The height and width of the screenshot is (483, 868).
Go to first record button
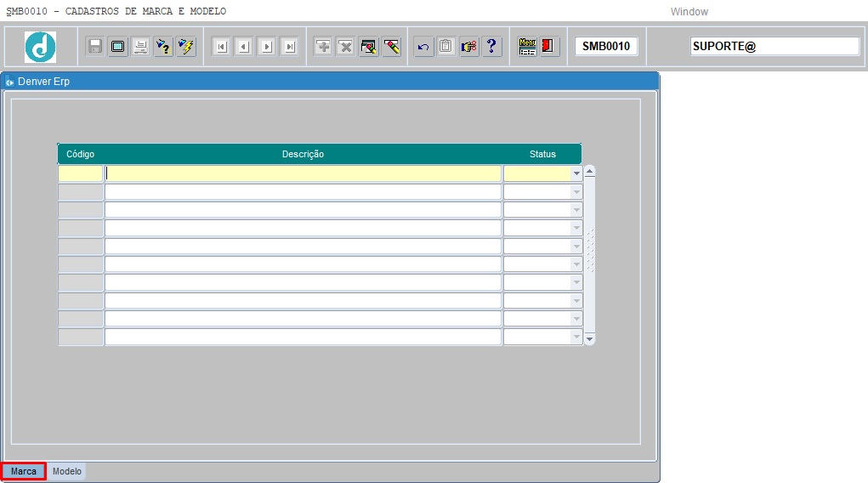coord(221,47)
